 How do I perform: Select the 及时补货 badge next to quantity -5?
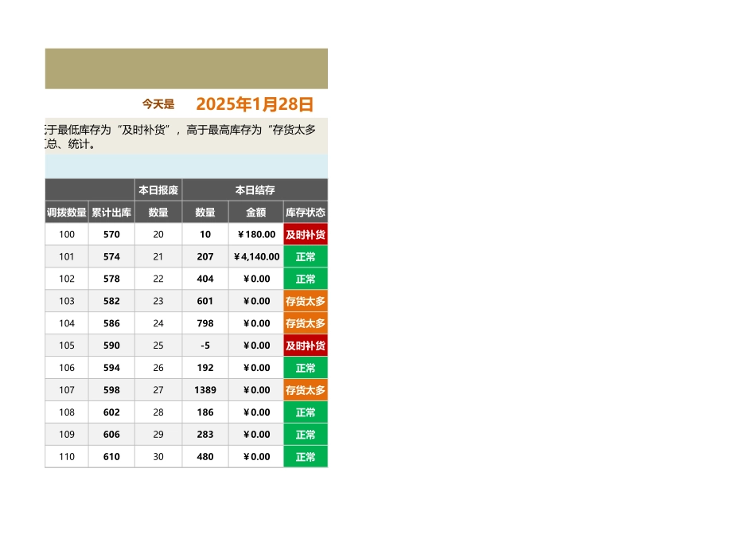(306, 346)
